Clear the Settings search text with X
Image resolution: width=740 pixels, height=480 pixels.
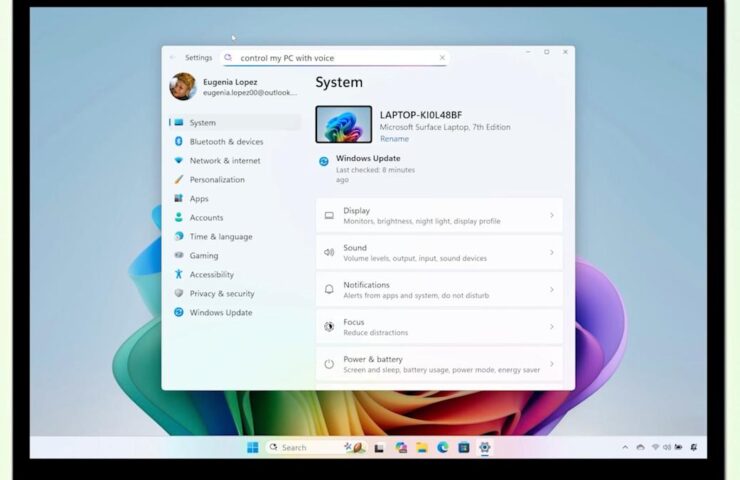[442, 58]
